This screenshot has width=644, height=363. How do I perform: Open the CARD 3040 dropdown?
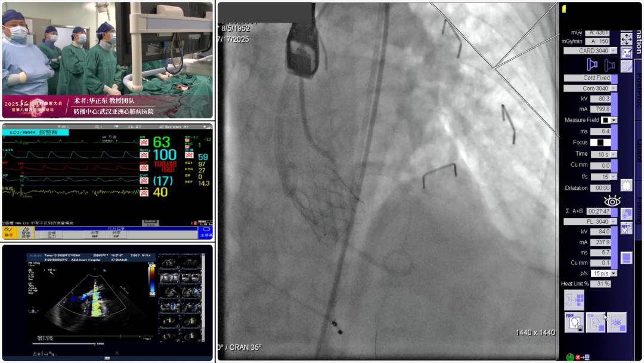(614, 51)
